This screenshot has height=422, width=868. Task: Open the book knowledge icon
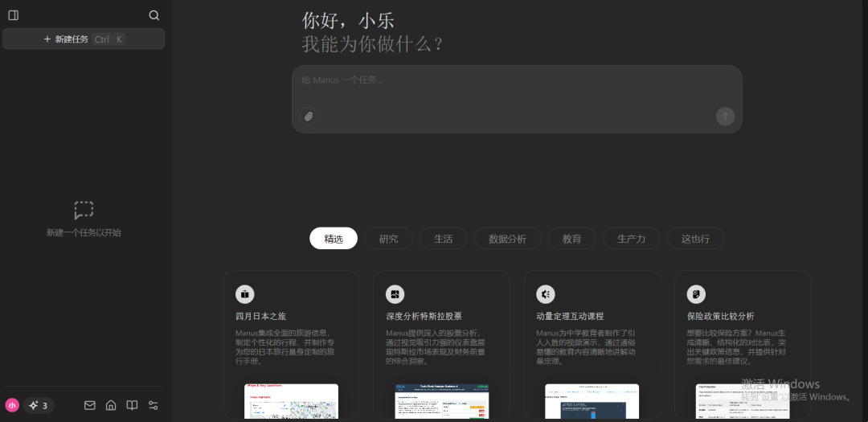point(132,405)
